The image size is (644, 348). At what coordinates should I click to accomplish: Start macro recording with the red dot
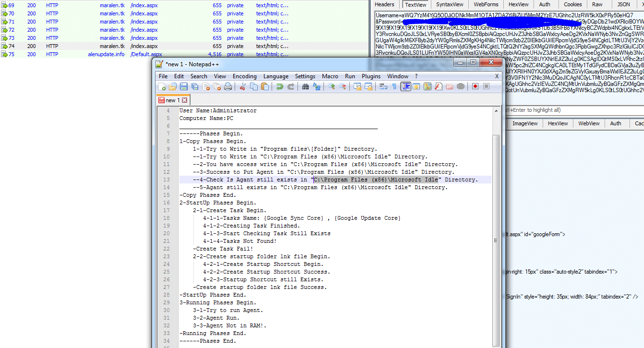click(475, 86)
